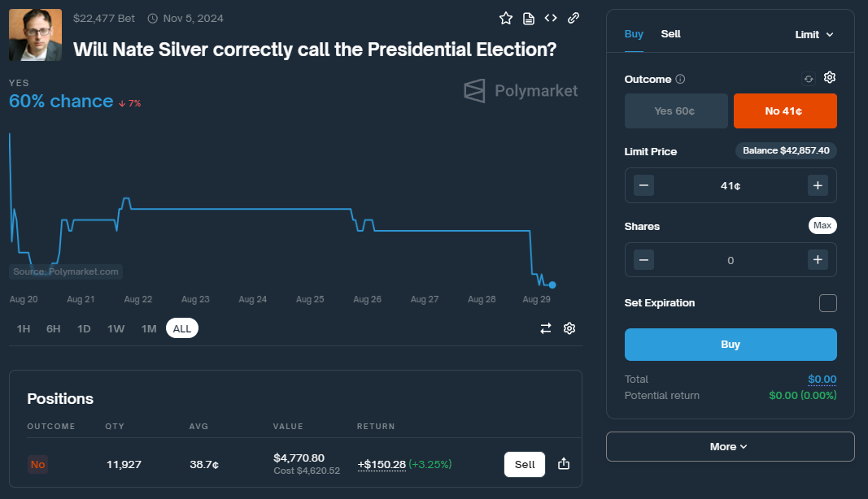Sell the No position
868x499 pixels.
(525, 464)
